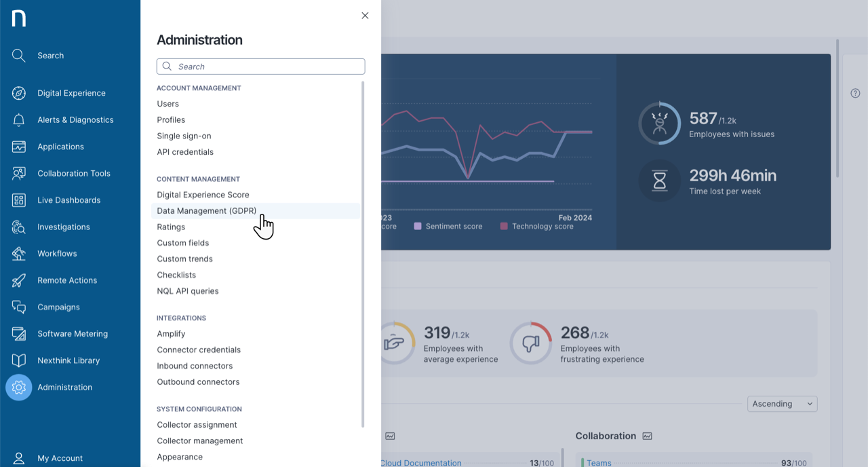Open the Ascending sort dropdown
This screenshot has width=868, height=467.
tap(781, 403)
